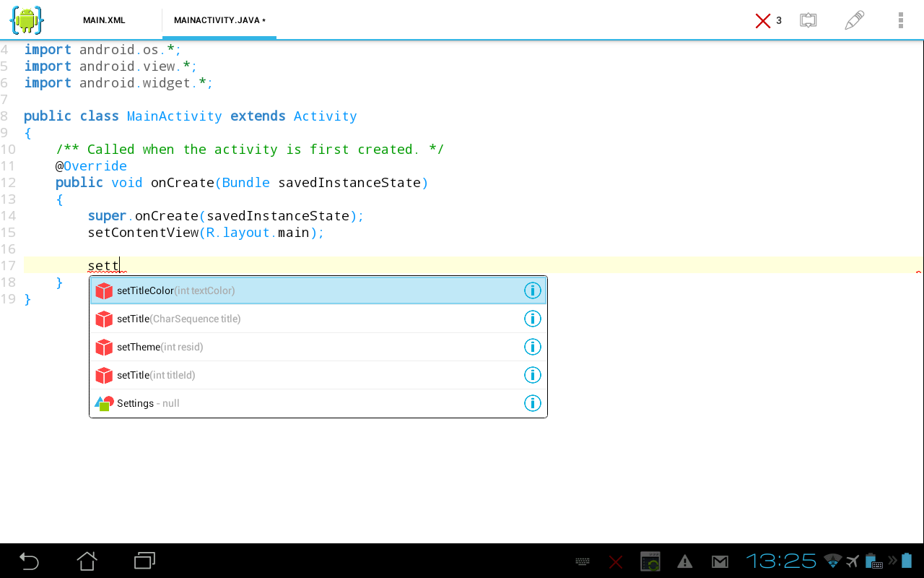Tap the Back navigation arrow

click(28, 561)
